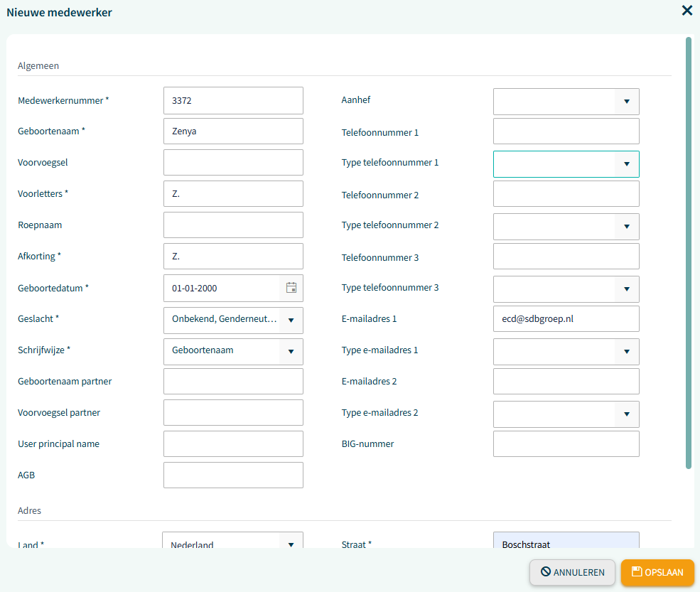Open Type telefoonnummer 1 dropdown
The image size is (700, 592).
pos(626,164)
